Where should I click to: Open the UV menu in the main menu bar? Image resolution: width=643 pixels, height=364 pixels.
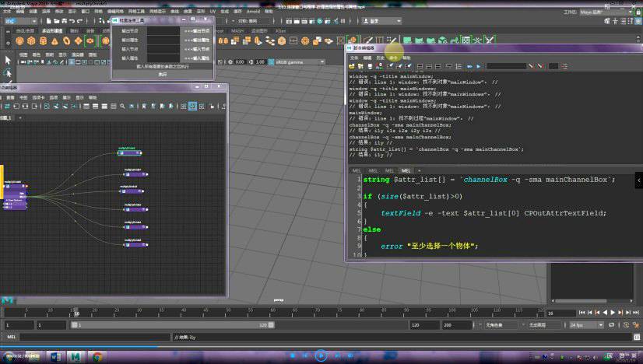coord(213,12)
